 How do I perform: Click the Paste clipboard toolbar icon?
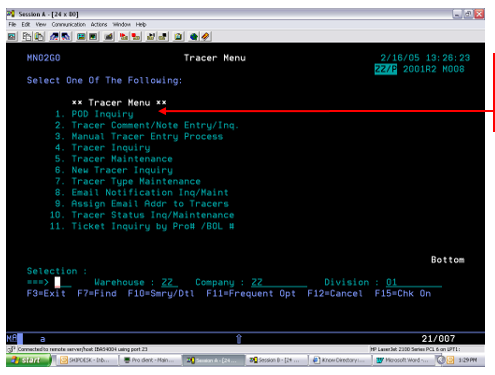[x=39, y=37]
